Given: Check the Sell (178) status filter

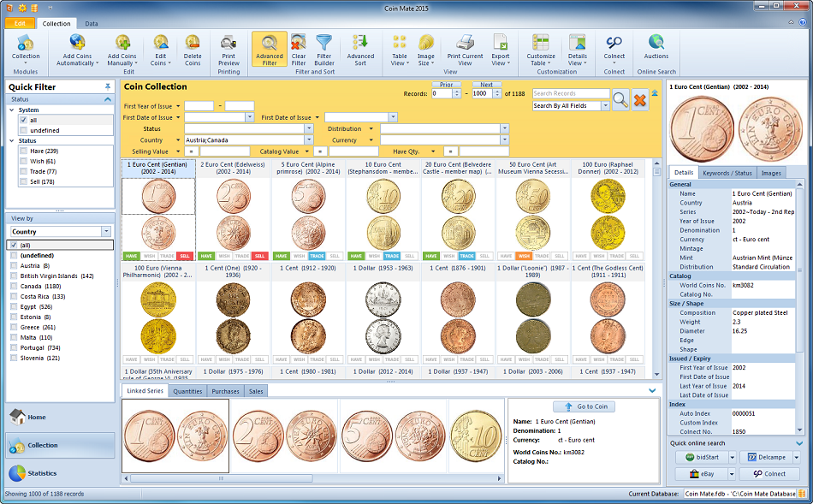Looking at the screenshot, I should (23, 181).
